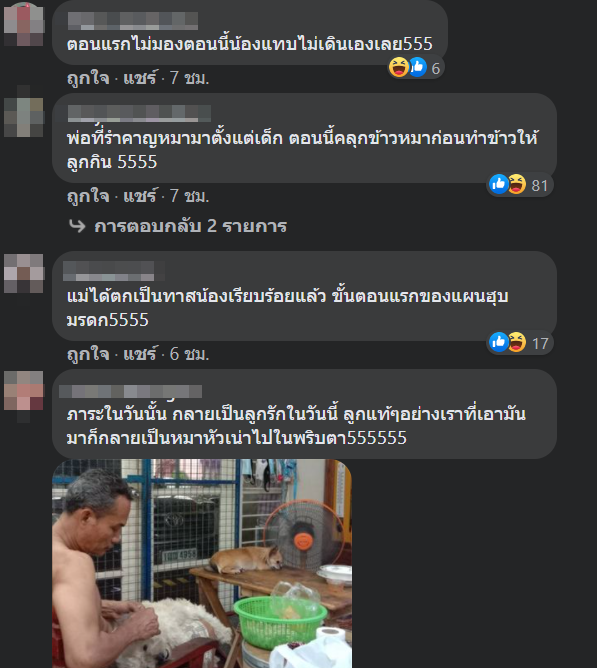Image resolution: width=597 pixels, height=668 pixels.
Task: Click the thumbs-up reaction on the first comment
Action: tap(418, 67)
